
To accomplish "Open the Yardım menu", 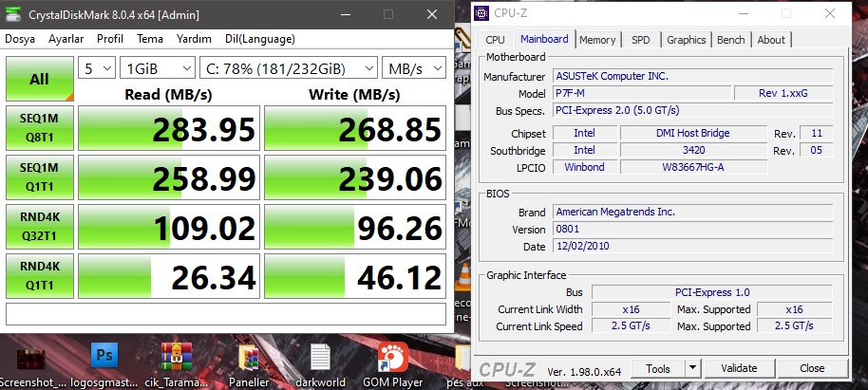I will 194,39.
